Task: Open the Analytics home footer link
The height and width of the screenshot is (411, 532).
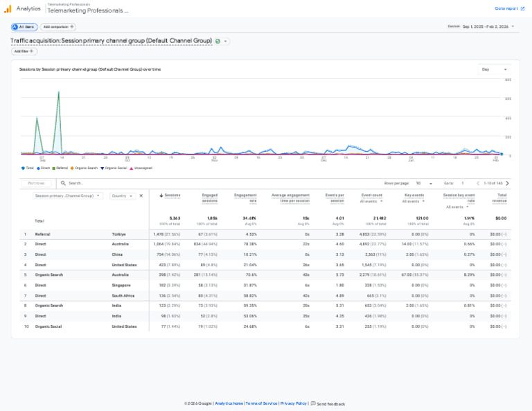Action: 229,403
